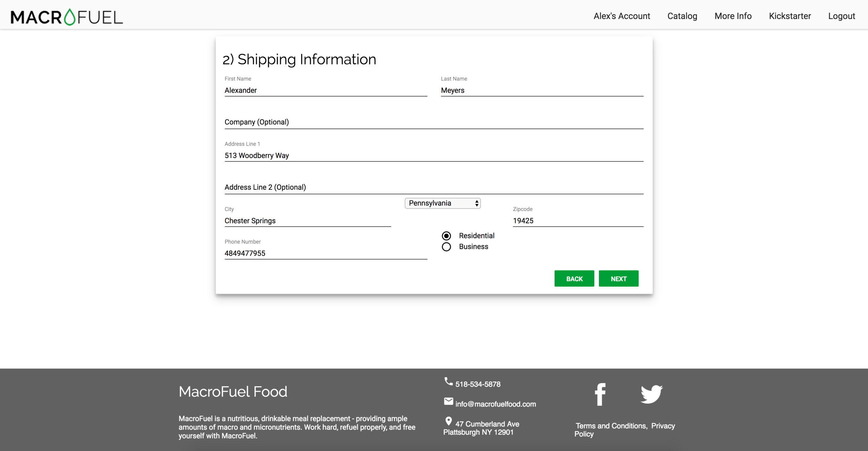Click the MacroFuel logo
Image resolution: width=868 pixels, height=451 pixels.
point(67,17)
